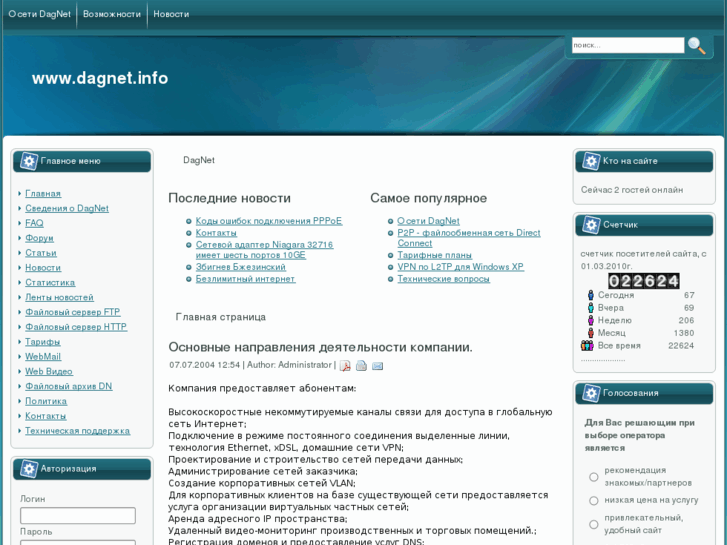This screenshot has height=545, width=727.
Task: Open Коды ошибок подключения PPPoE news
Action: [269, 221]
